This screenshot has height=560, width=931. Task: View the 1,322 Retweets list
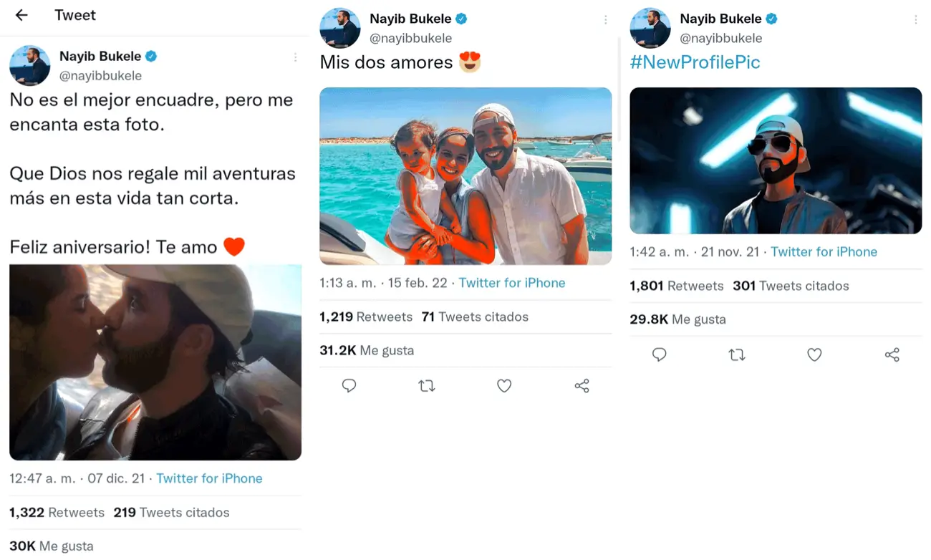point(57,513)
